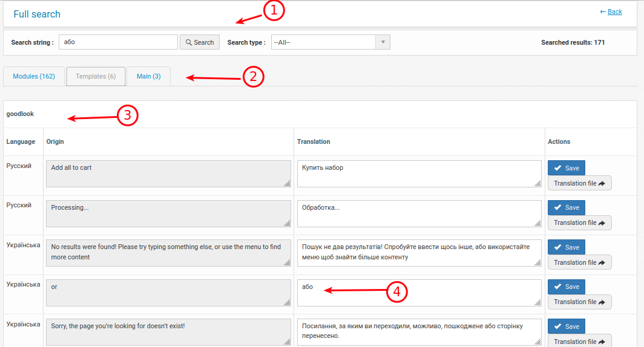Viewport: 644px width, 347px height.
Task: Click the 'Sorry, the page you're looking for' origin field
Action: point(168,332)
